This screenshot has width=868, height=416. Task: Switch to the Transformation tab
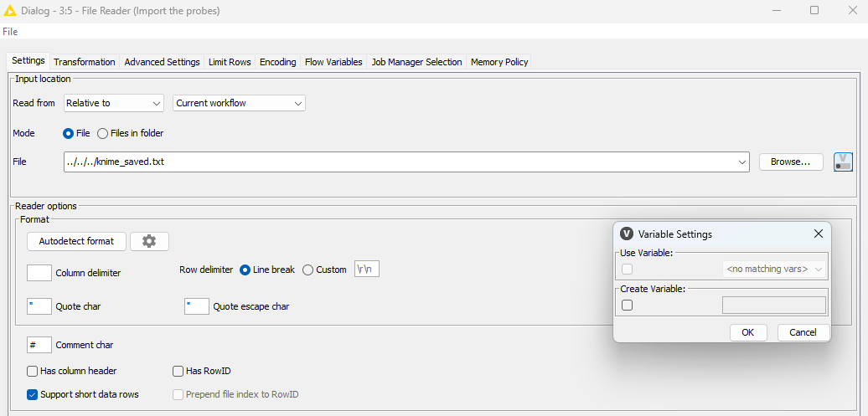click(x=85, y=62)
